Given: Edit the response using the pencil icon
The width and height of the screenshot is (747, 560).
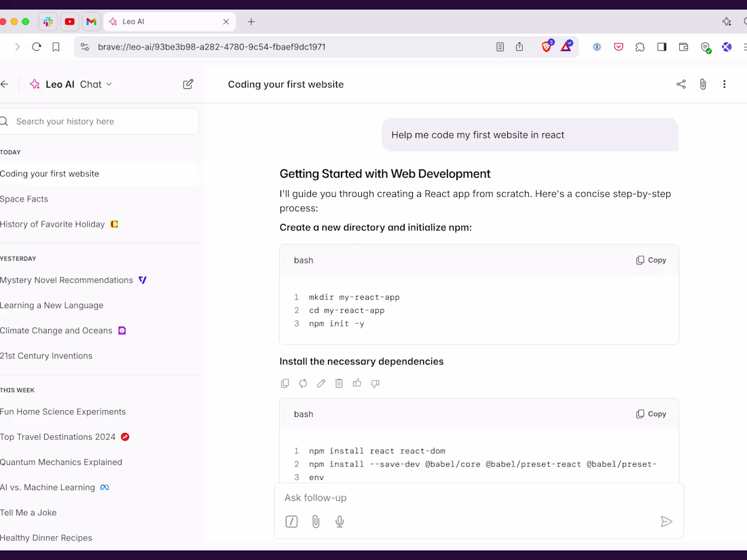Looking at the screenshot, I should click(321, 383).
